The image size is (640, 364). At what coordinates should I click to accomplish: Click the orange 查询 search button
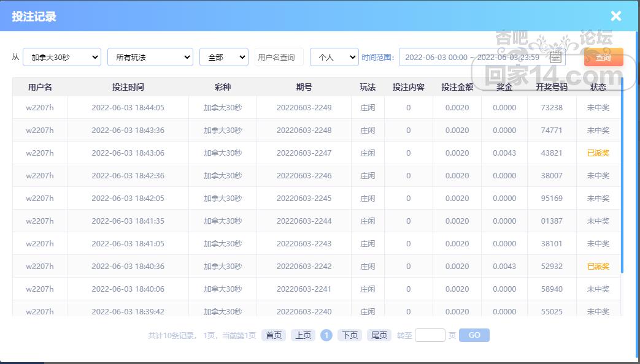pyautogui.click(x=603, y=57)
